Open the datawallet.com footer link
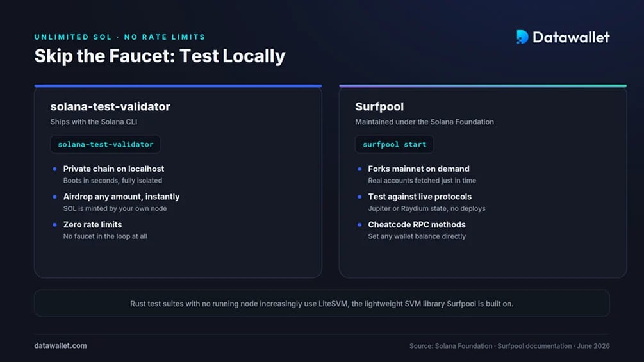Screen dimensions: 644x362 pyautogui.click(x=60, y=345)
